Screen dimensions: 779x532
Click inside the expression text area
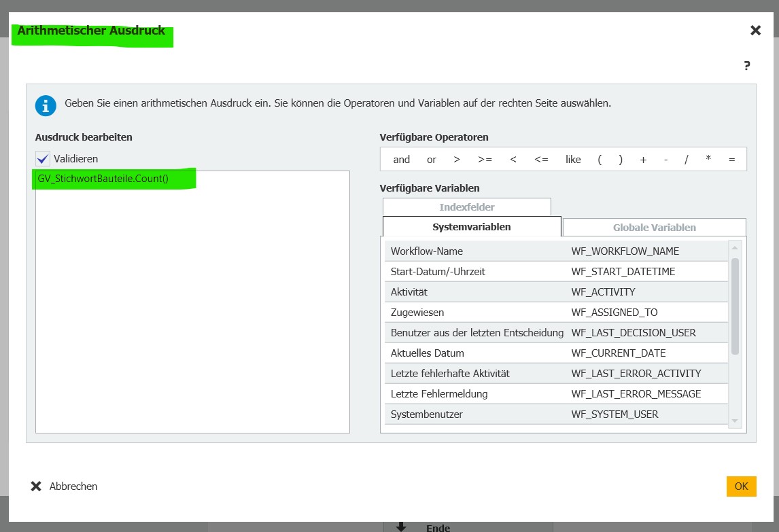(192, 306)
